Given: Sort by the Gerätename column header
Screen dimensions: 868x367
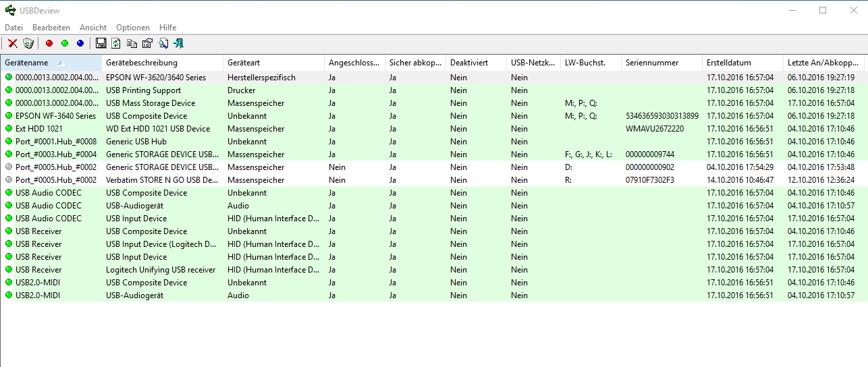Looking at the screenshot, I should tap(51, 63).
